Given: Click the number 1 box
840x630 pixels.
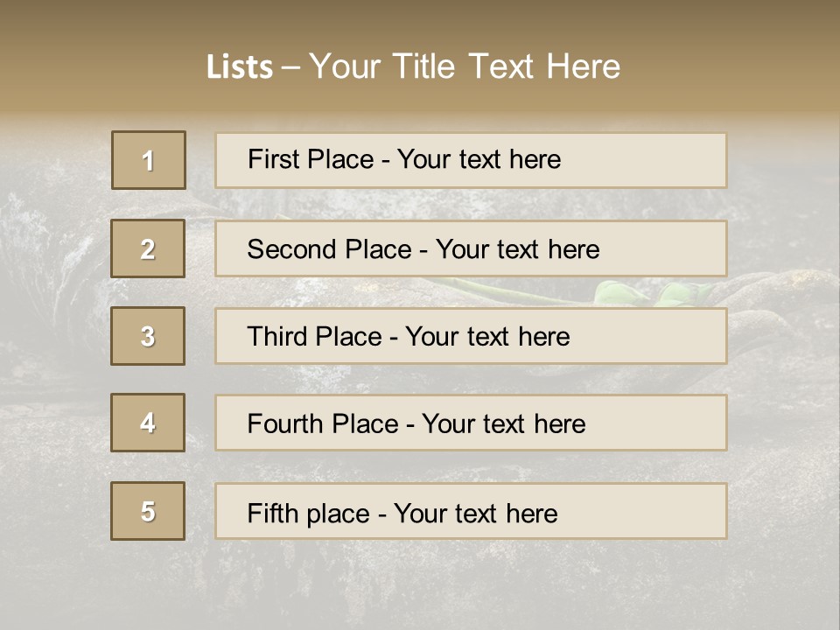Looking at the screenshot, I should pos(148,160).
